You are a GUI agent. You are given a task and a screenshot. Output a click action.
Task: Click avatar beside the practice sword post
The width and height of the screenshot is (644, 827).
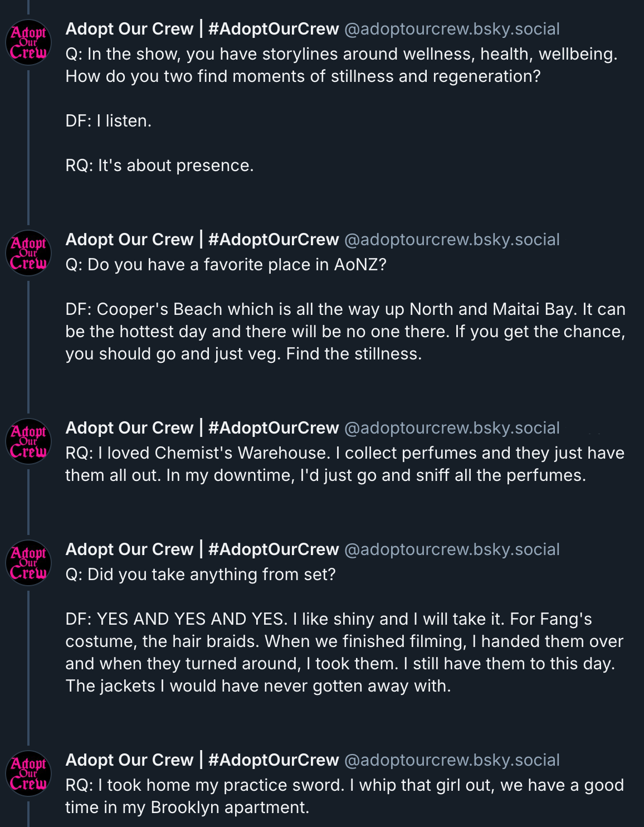(28, 774)
